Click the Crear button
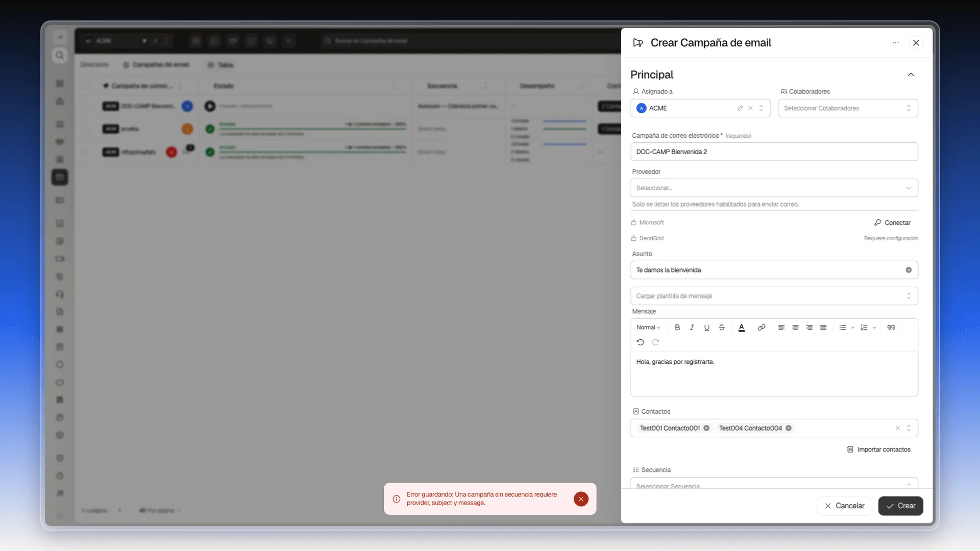 (x=900, y=506)
